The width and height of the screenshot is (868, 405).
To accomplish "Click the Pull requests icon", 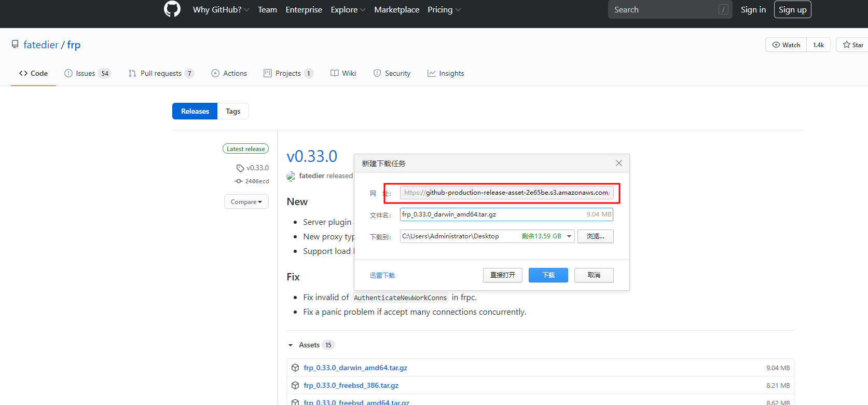I will (x=132, y=73).
